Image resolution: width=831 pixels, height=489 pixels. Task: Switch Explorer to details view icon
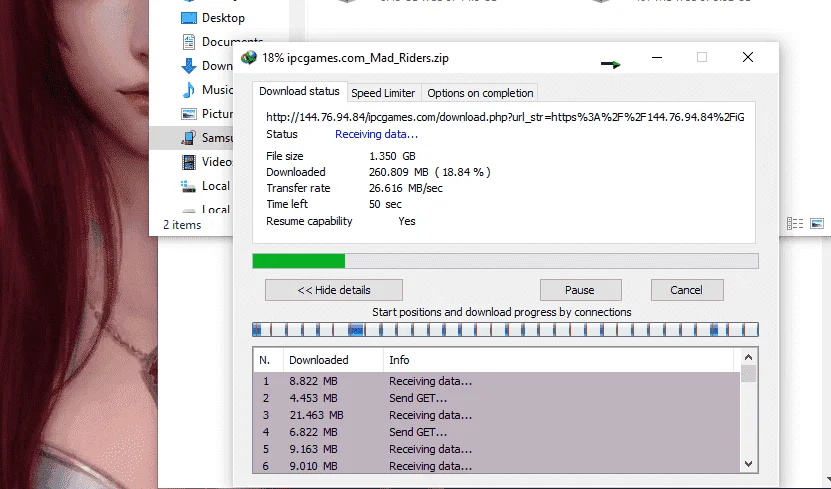pyautogui.click(x=795, y=224)
